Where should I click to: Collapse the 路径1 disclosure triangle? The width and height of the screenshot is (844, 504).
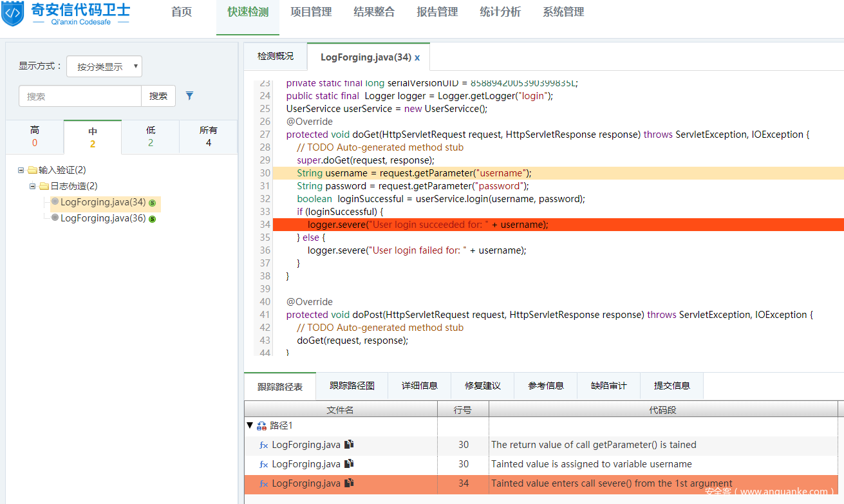point(250,425)
